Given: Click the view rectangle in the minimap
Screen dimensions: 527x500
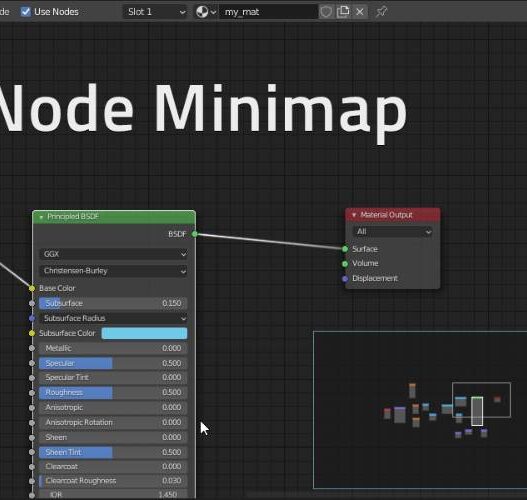Looking at the screenshot, I should tap(481, 400).
